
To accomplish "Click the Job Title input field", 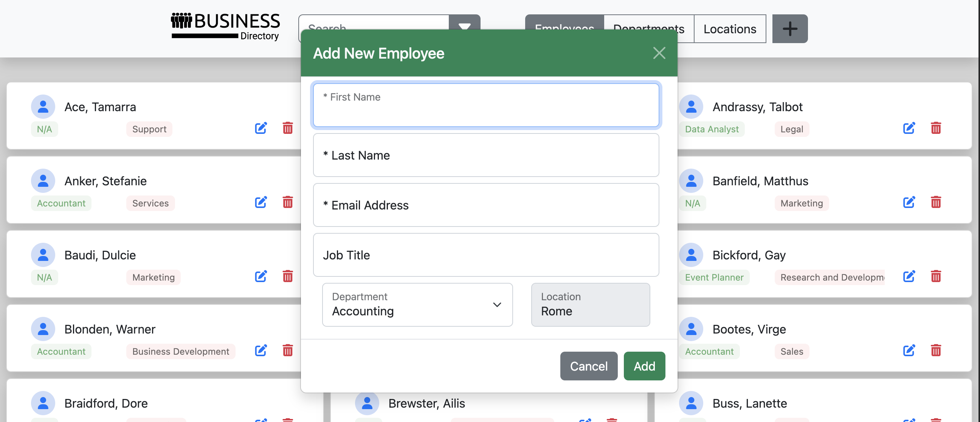I will click(x=486, y=255).
